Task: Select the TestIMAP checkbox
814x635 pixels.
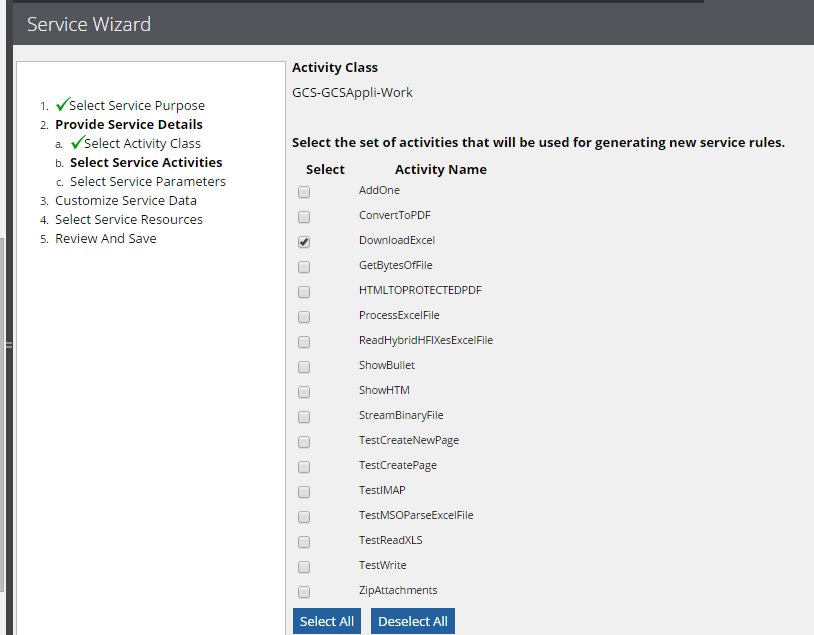Action: pyautogui.click(x=304, y=492)
